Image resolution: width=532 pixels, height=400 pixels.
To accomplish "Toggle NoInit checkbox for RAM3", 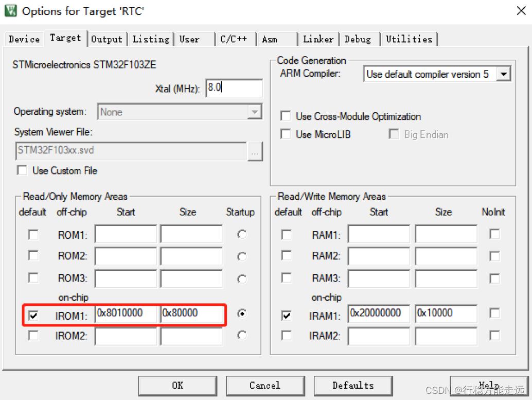I will [494, 279].
